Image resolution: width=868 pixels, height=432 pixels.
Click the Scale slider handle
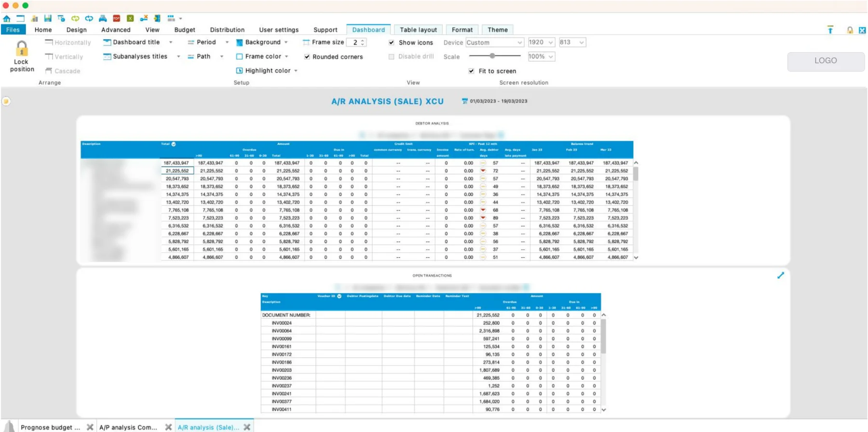click(x=492, y=56)
